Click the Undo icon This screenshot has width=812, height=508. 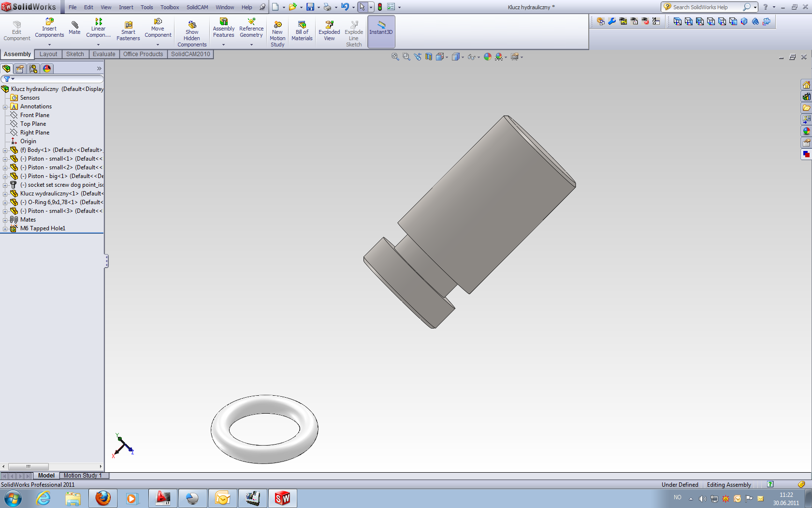[x=345, y=7]
